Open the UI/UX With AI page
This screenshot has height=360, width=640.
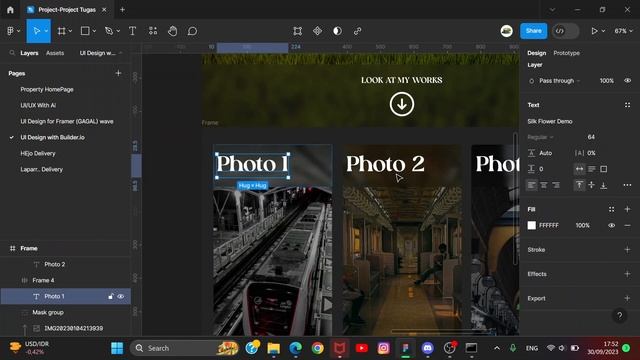coord(38,105)
